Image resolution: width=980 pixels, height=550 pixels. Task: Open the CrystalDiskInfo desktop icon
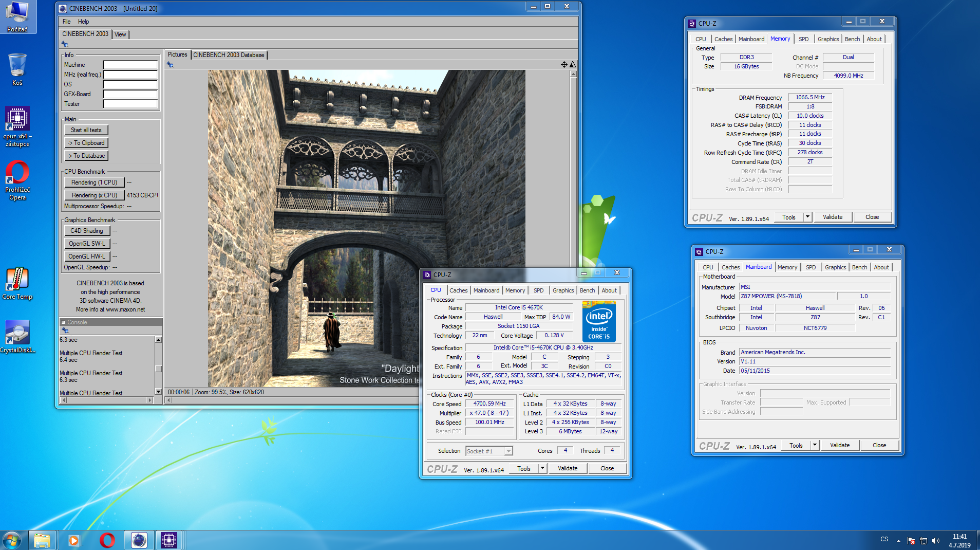click(17, 337)
